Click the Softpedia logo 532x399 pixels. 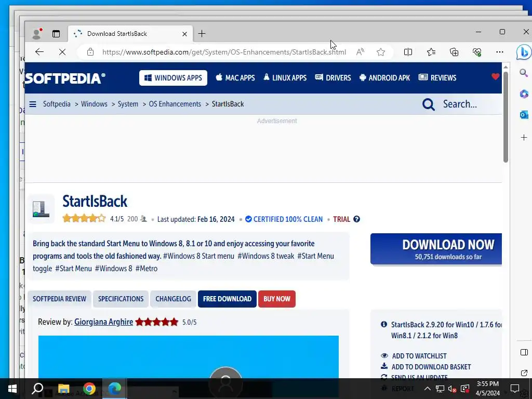(65, 78)
